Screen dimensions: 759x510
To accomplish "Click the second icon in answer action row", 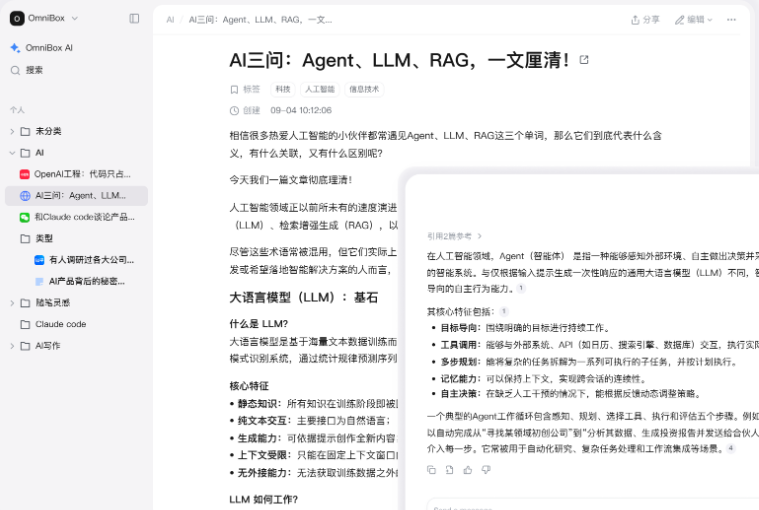I will [449, 469].
